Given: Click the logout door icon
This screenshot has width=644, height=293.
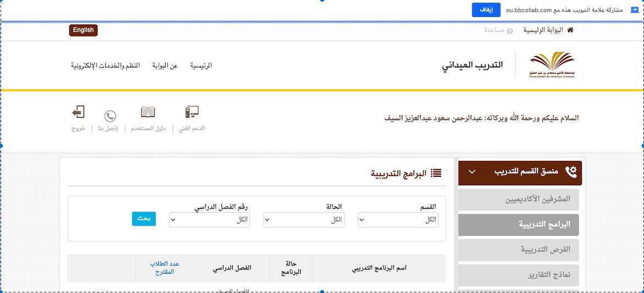Looking at the screenshot, I should pos(78,113).
